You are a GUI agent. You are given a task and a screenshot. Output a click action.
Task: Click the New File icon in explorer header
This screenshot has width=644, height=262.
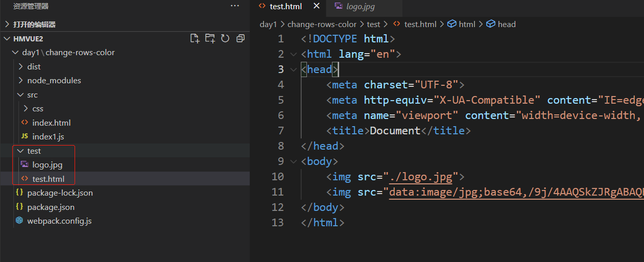(195, 38)
